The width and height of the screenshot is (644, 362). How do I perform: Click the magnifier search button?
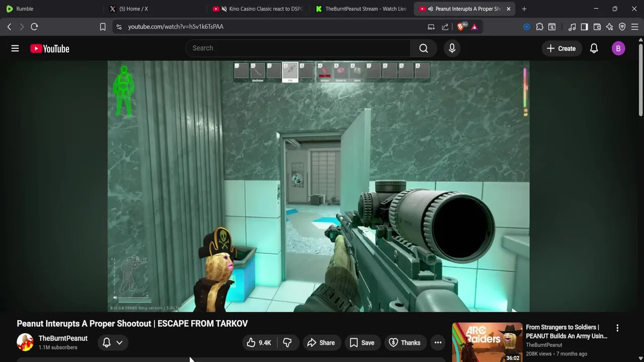[424, 48]
